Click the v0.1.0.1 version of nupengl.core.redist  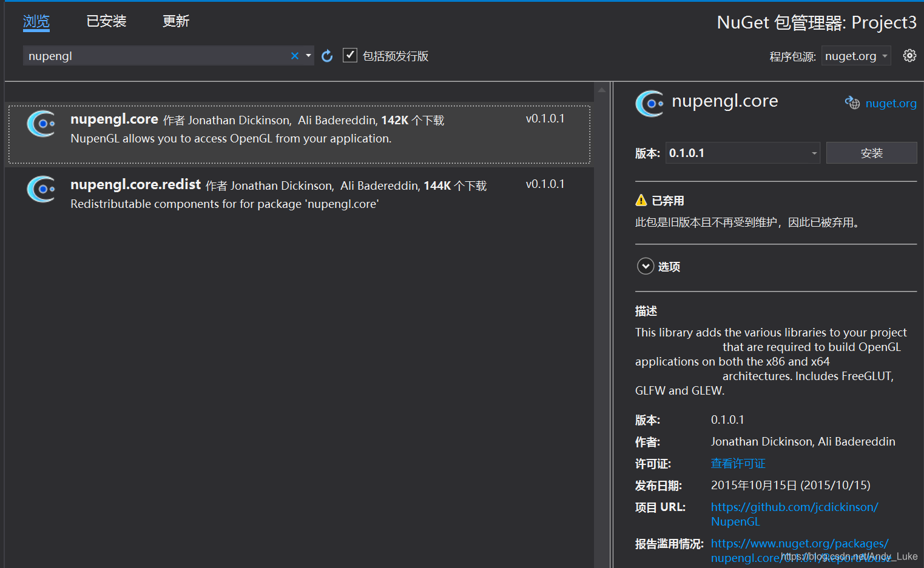point(545,184)
